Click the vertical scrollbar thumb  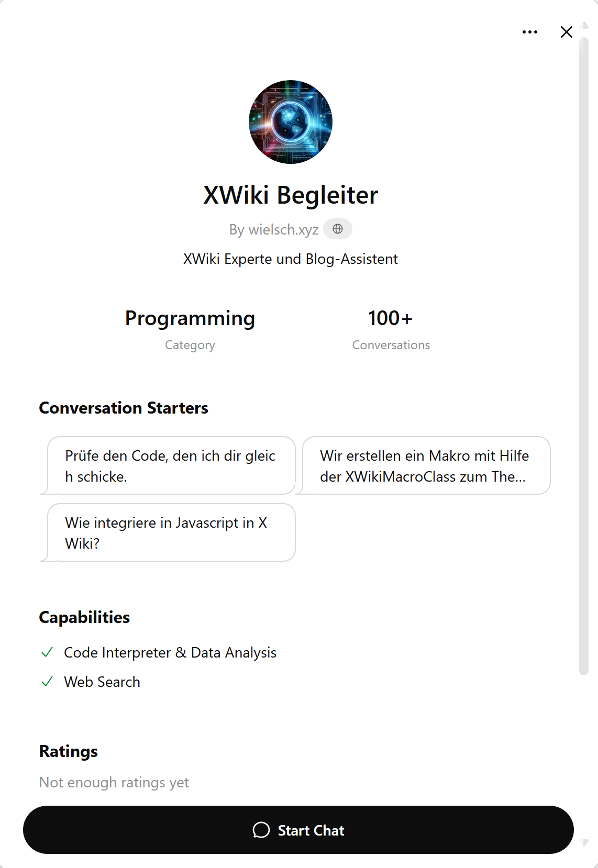(584, 356)
